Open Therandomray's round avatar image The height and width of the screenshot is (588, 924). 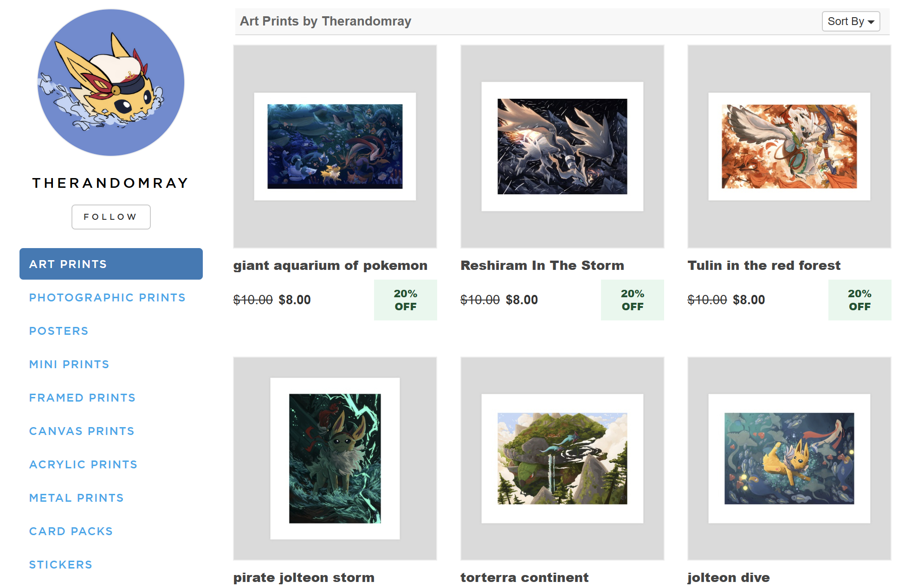pyautogui.click(x=111, y=83)
